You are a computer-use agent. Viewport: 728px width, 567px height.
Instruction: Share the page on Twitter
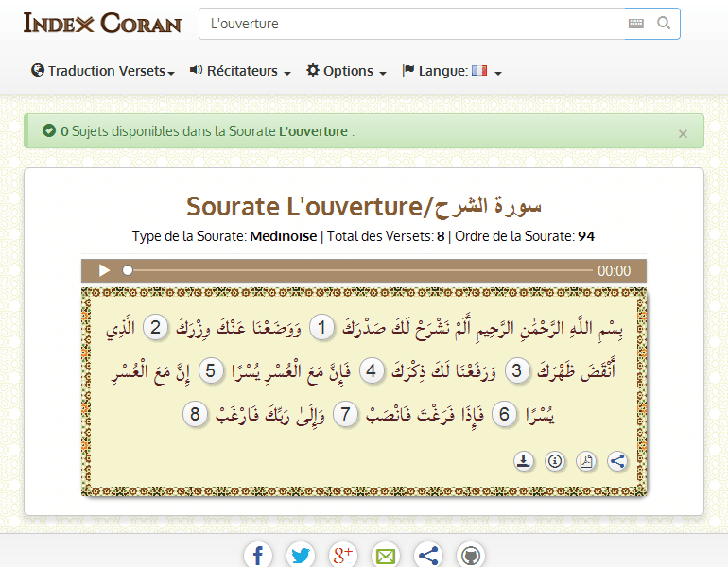point(301,555)
